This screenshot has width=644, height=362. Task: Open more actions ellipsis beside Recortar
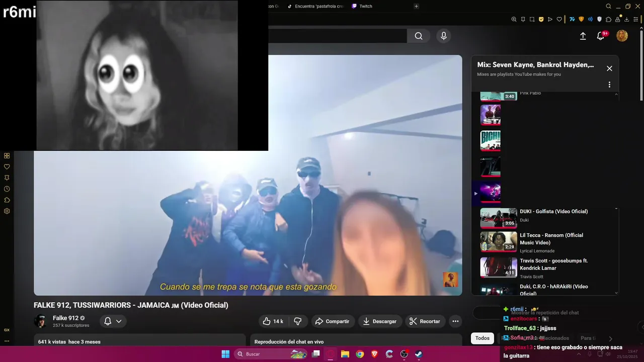(455, 321)
